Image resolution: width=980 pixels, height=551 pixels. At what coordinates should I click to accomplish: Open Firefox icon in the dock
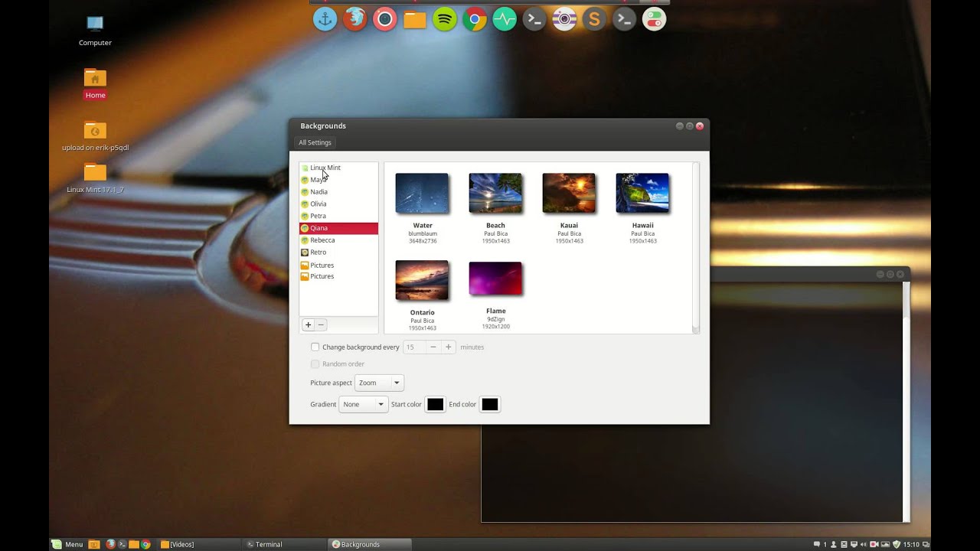click(355, 19)
